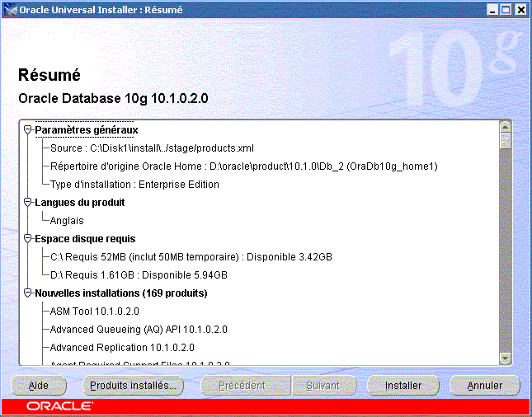The height and width of the screenshot is (417, 532).
Task: Select the Source products.xml entry
Action: tap(151, 148)
